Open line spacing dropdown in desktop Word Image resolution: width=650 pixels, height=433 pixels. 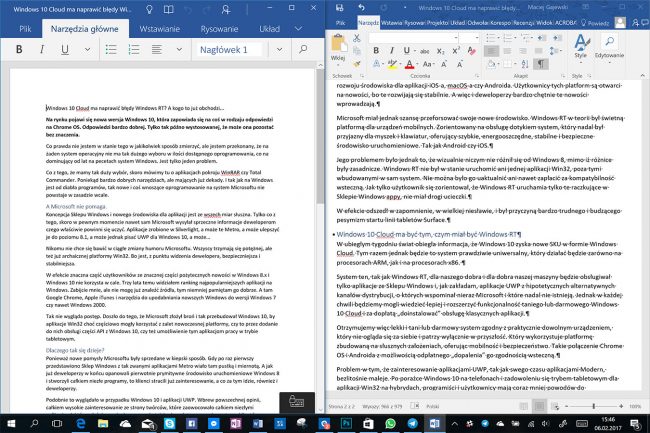pos(555,51)
